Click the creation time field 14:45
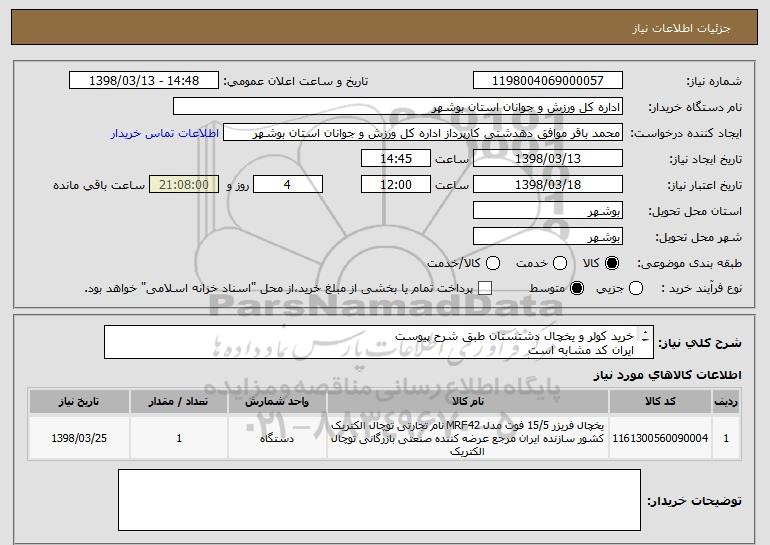The image size is (770, 545). 396,159
